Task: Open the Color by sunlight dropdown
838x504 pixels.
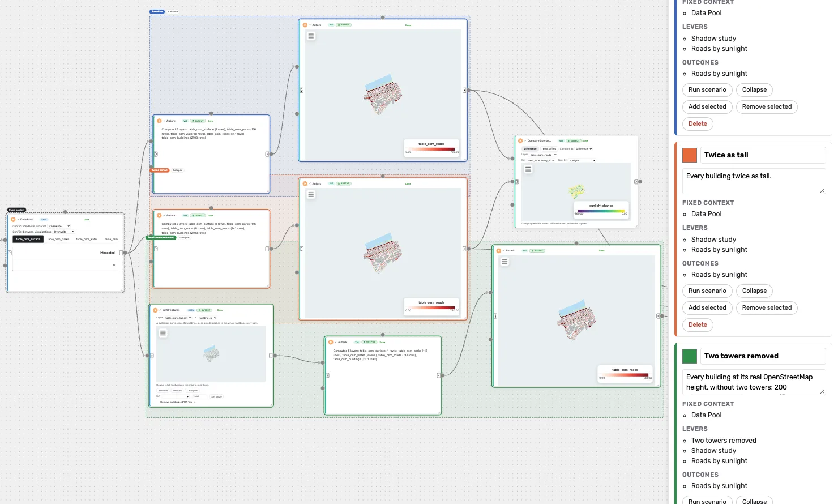Action: 582,160
